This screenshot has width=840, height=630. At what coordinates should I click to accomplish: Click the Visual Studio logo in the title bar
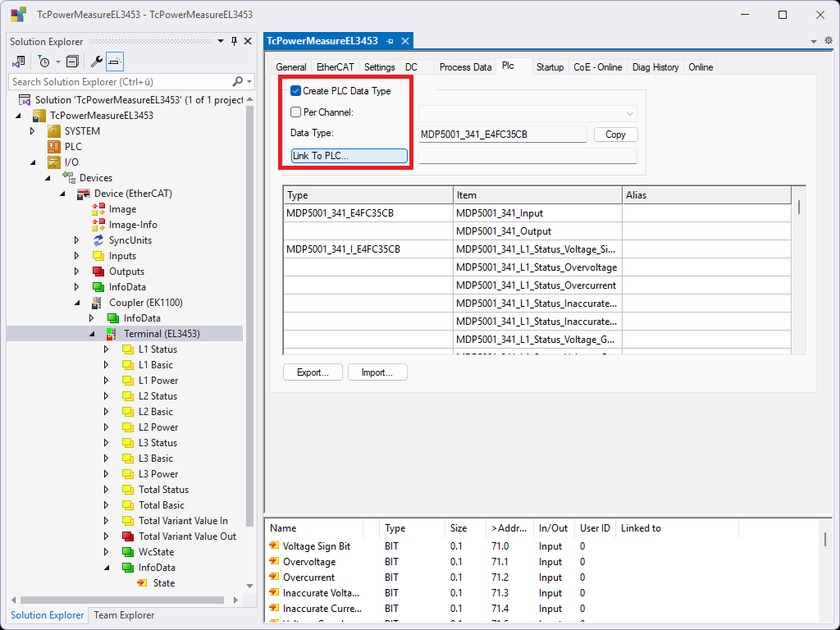(18, 15)
